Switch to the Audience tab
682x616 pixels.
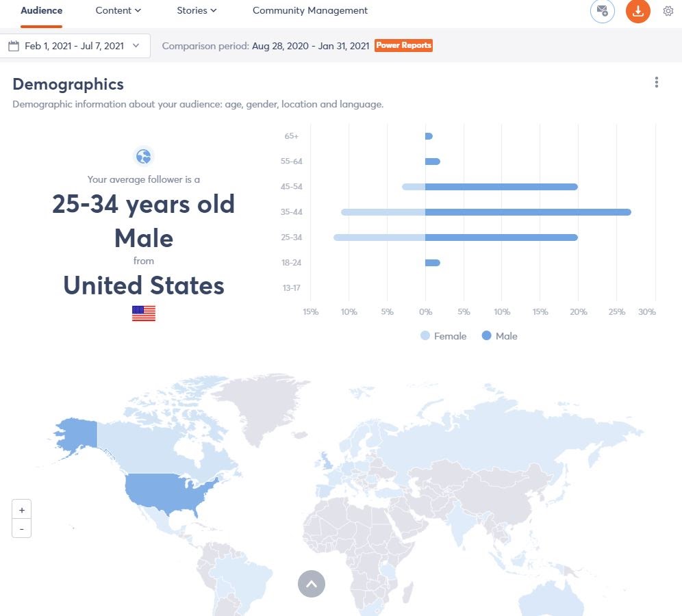[41, 10]
